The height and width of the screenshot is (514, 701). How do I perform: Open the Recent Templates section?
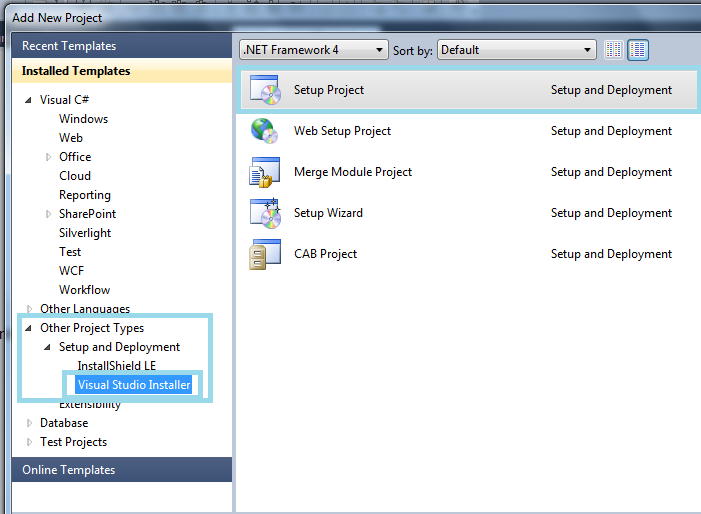click(x=122, y=46)
